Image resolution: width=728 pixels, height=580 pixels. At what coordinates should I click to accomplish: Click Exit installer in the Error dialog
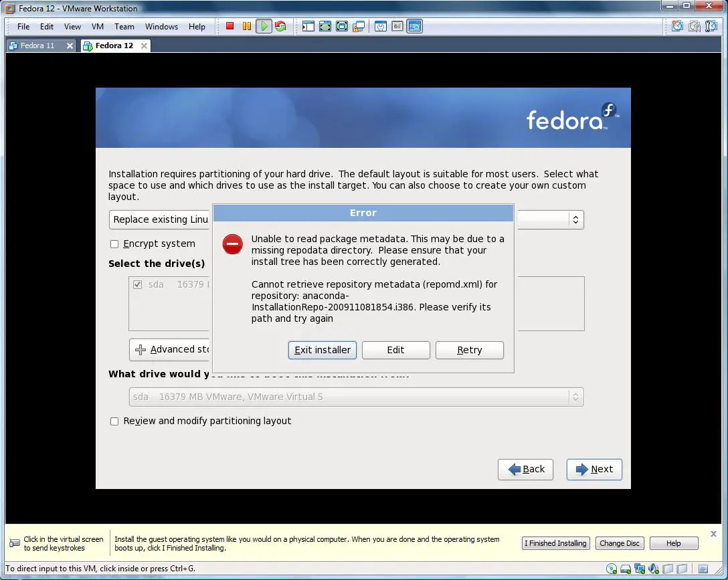point(323,350)
